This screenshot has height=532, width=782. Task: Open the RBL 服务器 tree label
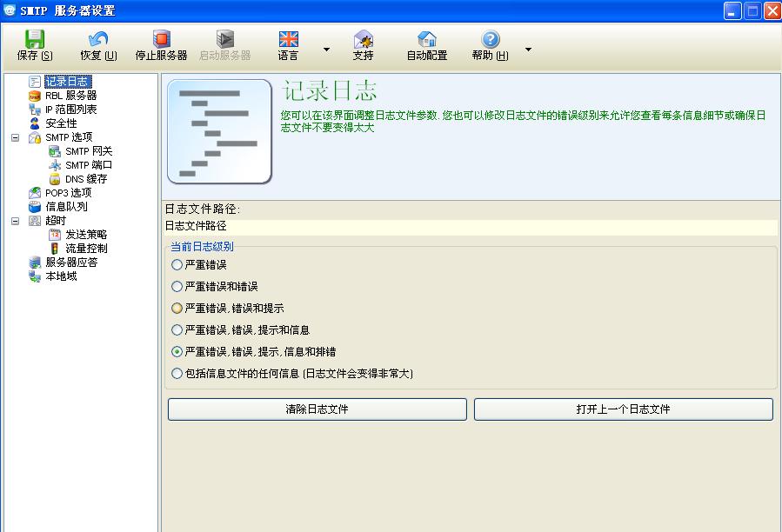(70, 96)
